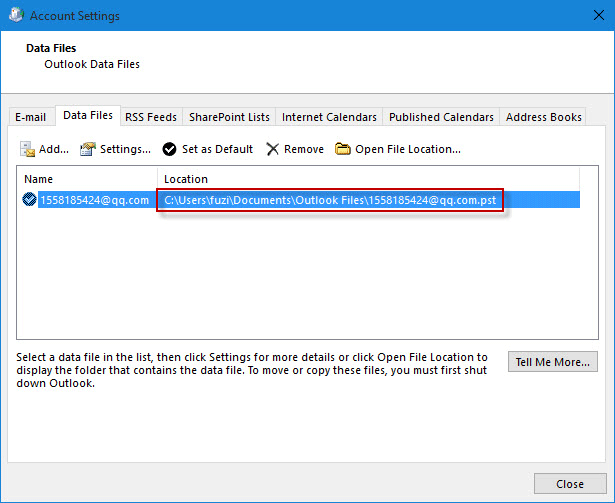
Task: Click the Name column header
Action: tap(38, 179)
